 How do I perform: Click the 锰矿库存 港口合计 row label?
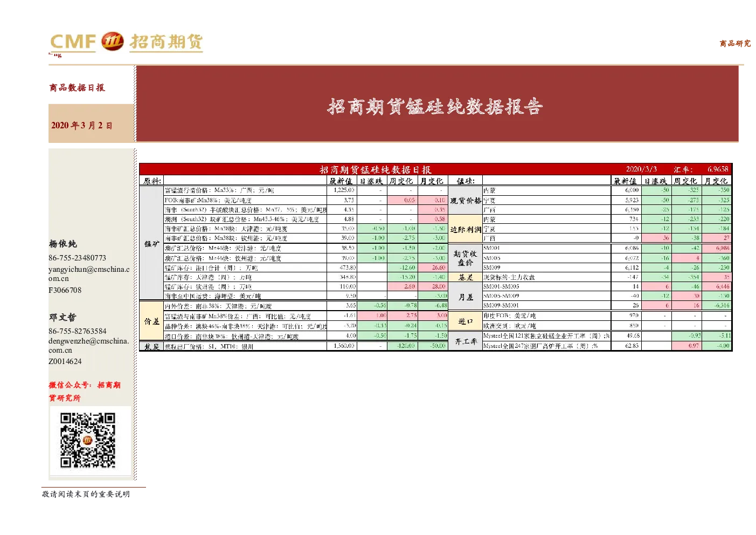point(211,267)
